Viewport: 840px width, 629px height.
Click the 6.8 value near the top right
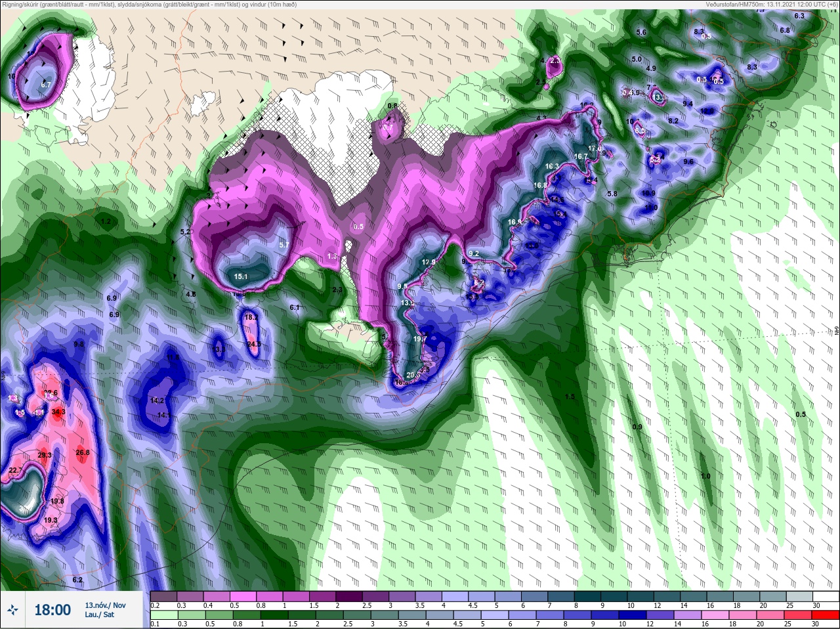coord(784,30)
